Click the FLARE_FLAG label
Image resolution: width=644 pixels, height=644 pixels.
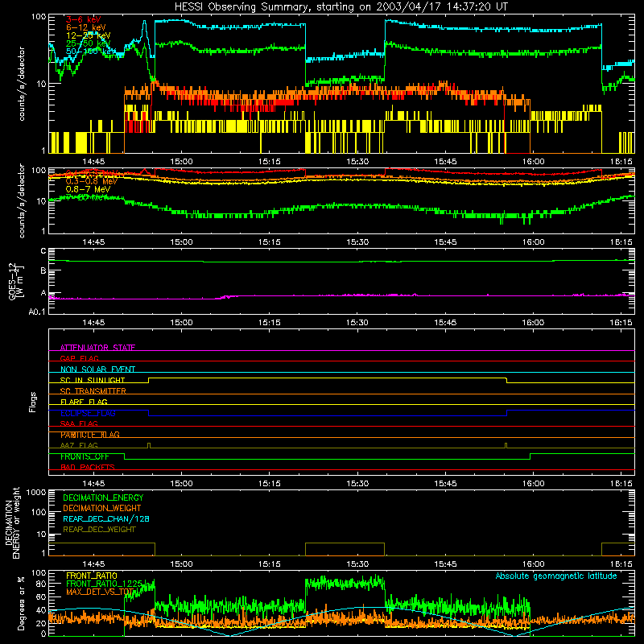tap(84, 402)
